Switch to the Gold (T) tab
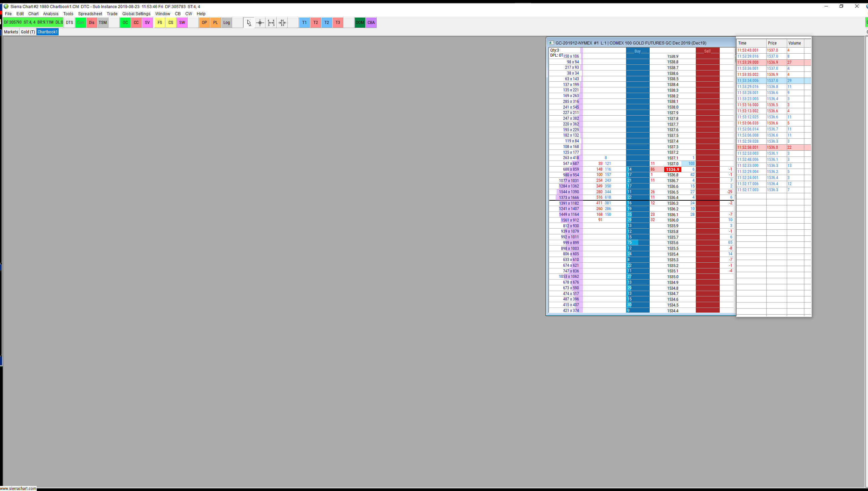The height and width of the screenshot is (491, 868). (28, 32)
